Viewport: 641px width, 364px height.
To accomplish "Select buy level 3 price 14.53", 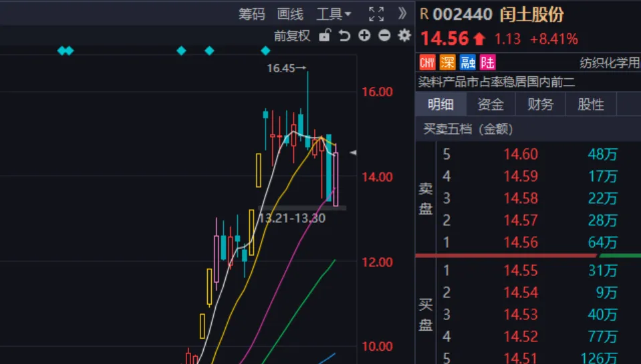I will coord(521,315).
